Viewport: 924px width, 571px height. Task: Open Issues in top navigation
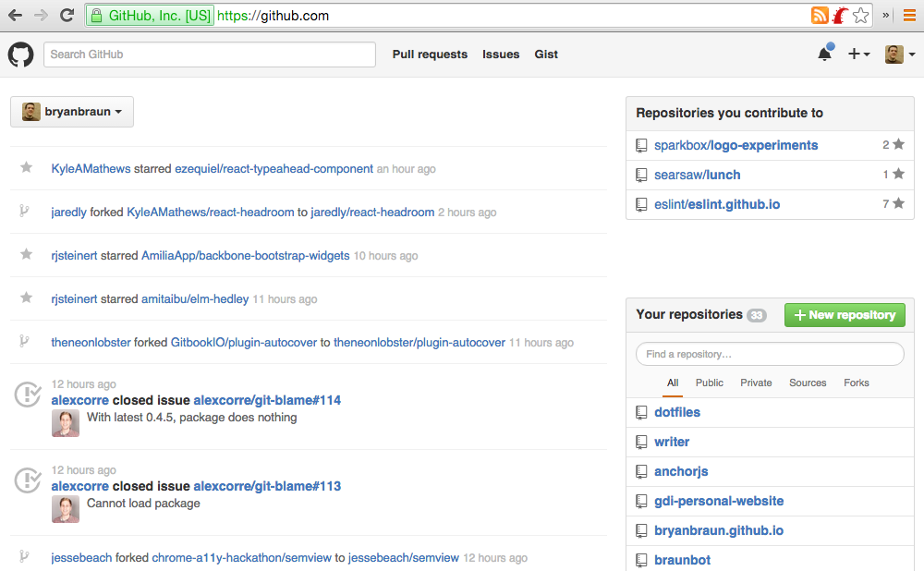click(x=501, y=55)
